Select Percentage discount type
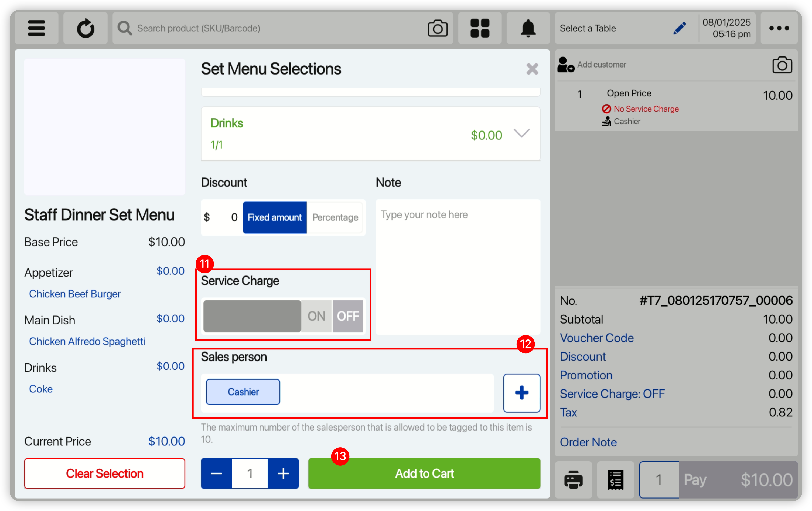 (x=335, y=217)
